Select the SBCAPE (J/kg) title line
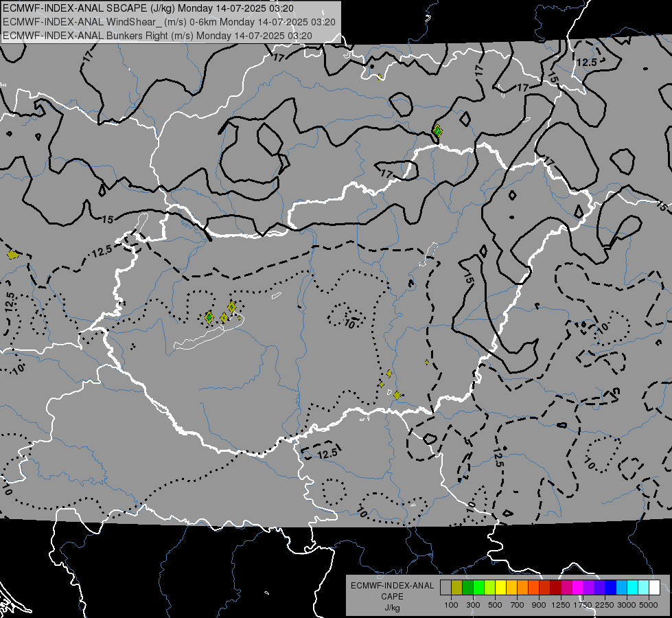 pyautogui.click(x=148, y=8)
